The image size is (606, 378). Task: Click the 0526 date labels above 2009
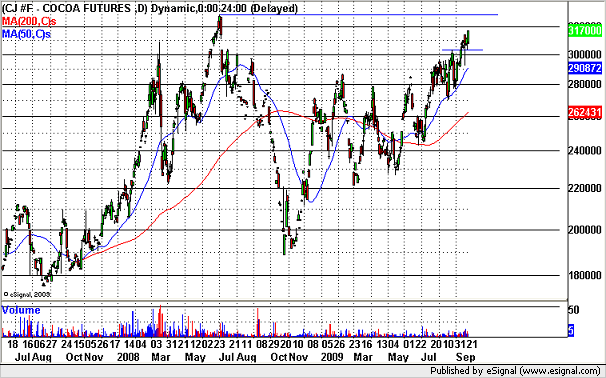tap(334, 344)
